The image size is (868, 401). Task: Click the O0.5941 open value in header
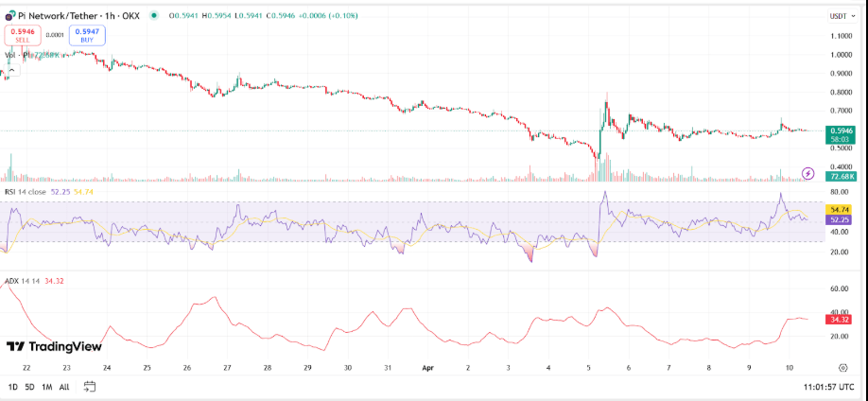(x=182, y=17)
